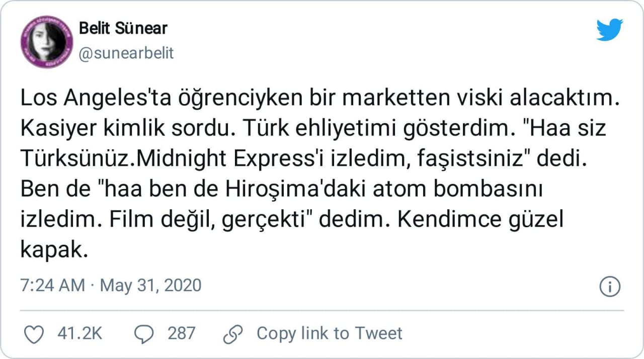Click the Twitter bird logo
Viewport: 644px width, 359px height.
pyautogui.click(x=609, y=30)
